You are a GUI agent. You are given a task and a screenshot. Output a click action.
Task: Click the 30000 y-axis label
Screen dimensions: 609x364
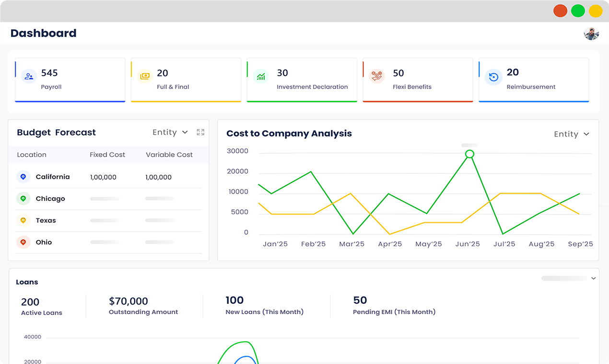tap(237, 151)
